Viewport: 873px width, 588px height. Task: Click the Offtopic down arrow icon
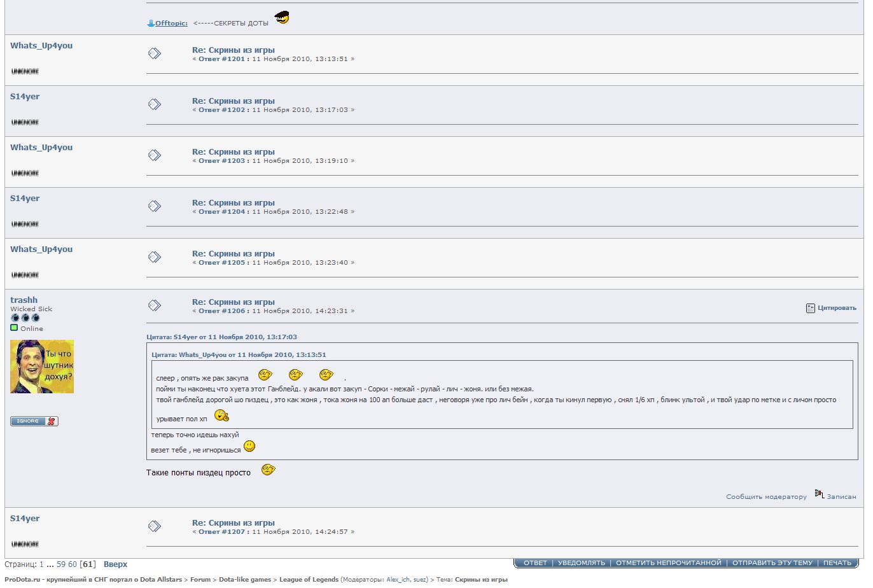point(151,24)
